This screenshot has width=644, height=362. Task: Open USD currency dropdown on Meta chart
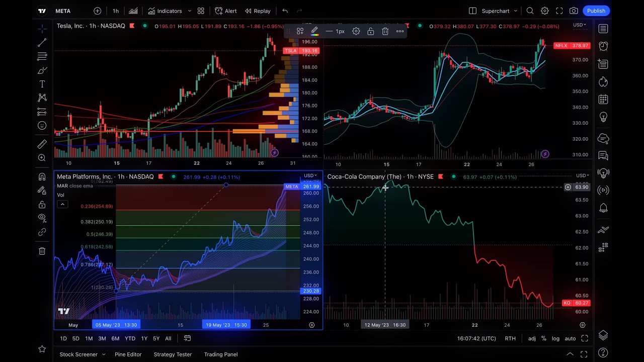(x=310, y=175)
